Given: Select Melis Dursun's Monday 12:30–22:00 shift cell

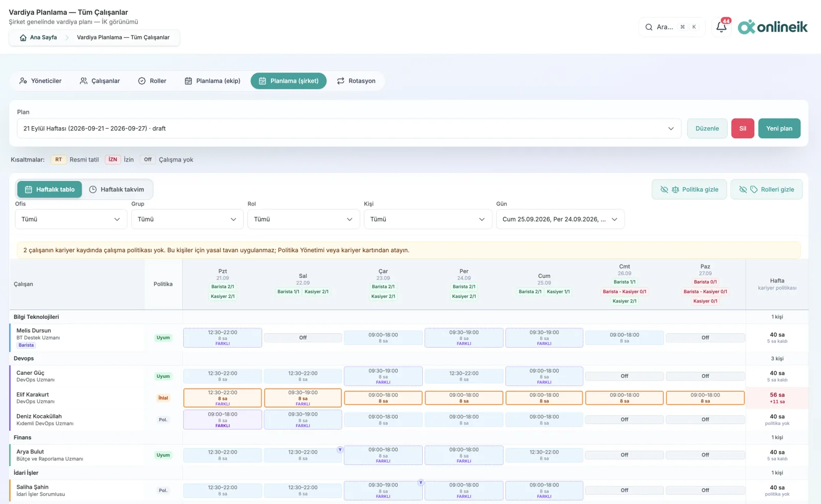Looking at the screenshot, I should tap(223, 338).
